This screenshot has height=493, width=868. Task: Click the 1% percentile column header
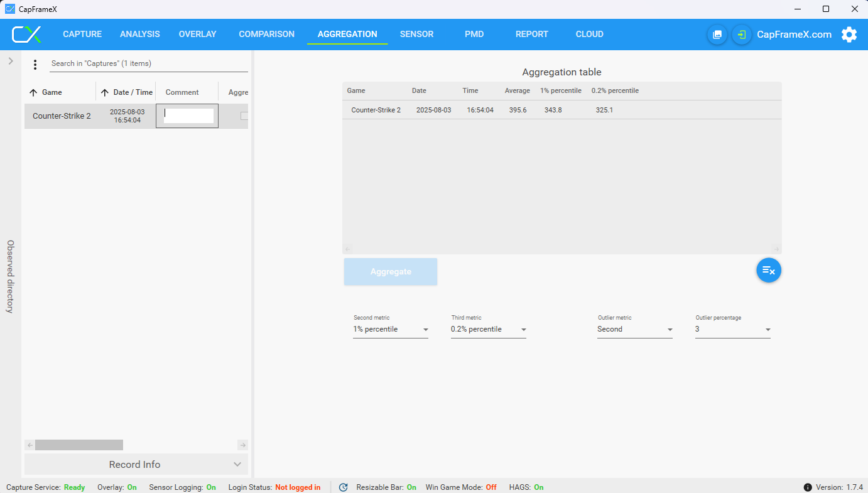[561, 91]
